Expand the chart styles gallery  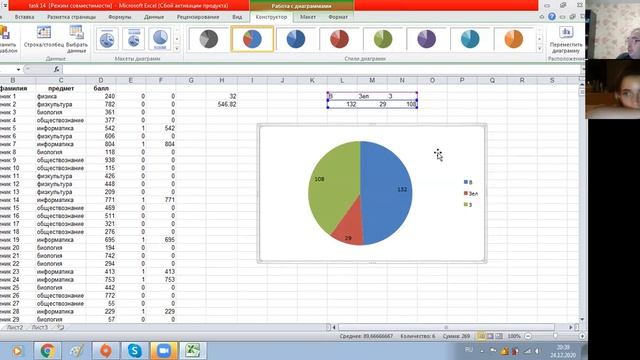(x=540, y=48)
